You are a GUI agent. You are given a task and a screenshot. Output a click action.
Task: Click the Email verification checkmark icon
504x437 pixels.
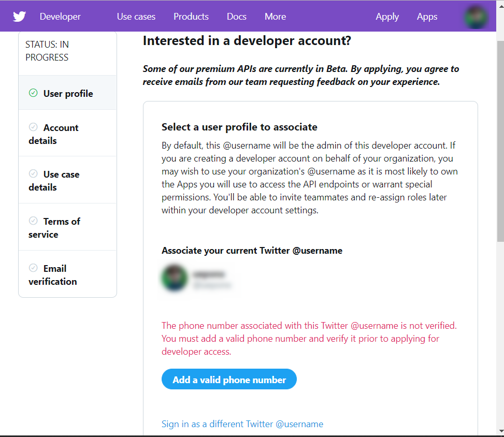click(33, 268)
